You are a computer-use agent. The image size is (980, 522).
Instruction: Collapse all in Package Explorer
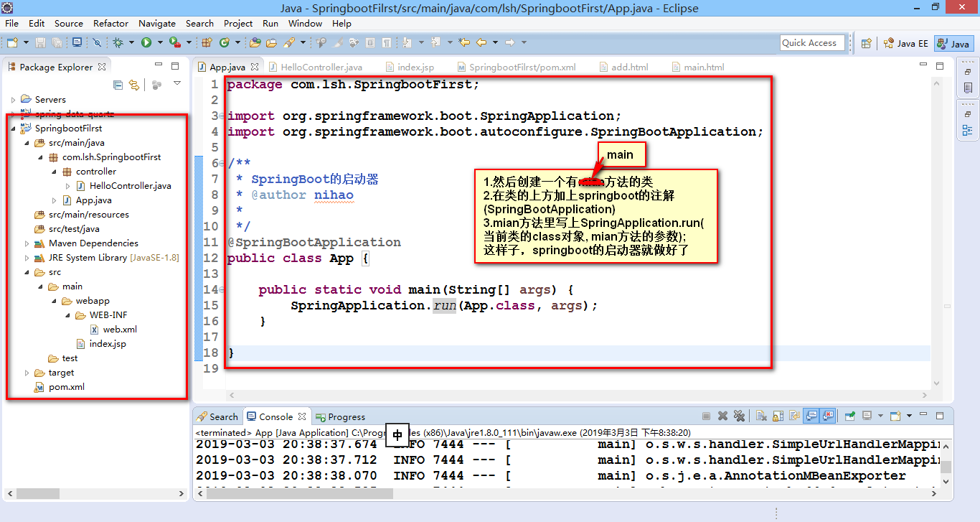[118, 85]
